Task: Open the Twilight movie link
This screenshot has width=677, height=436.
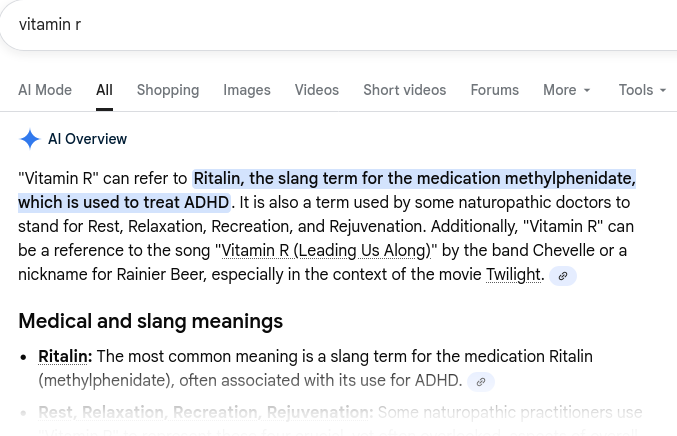Action: pos(514,274)
